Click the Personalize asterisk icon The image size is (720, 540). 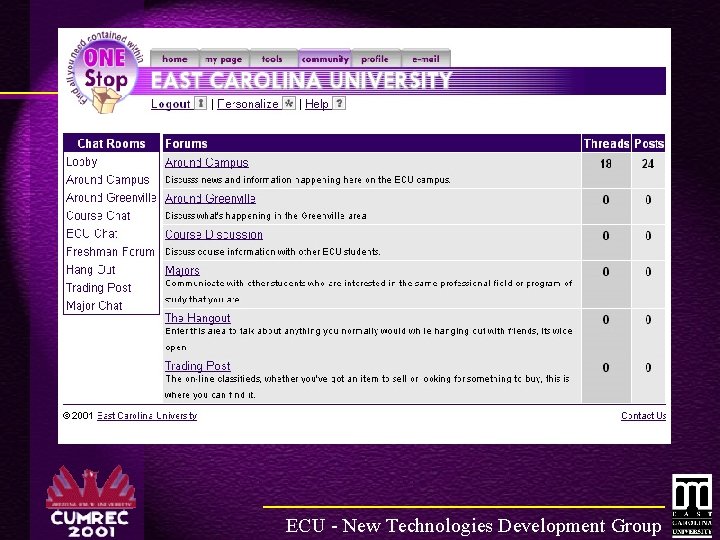click(288, 103)
